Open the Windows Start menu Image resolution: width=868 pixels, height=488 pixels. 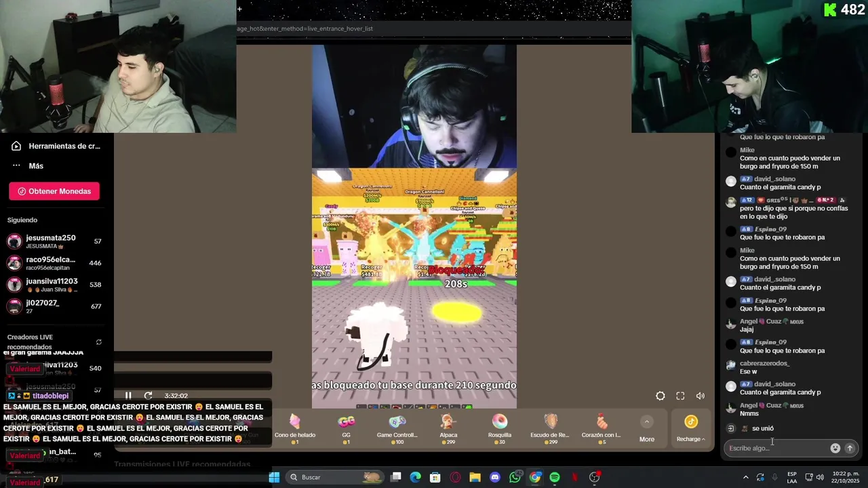274,477
